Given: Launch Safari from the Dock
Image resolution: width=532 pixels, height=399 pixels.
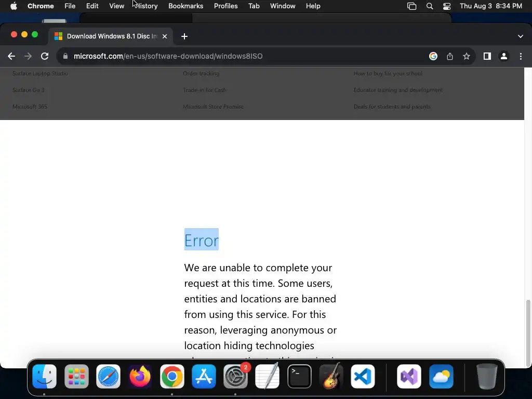Looking at the screenshot, I should pyautogui.click(x=108, y=376).
